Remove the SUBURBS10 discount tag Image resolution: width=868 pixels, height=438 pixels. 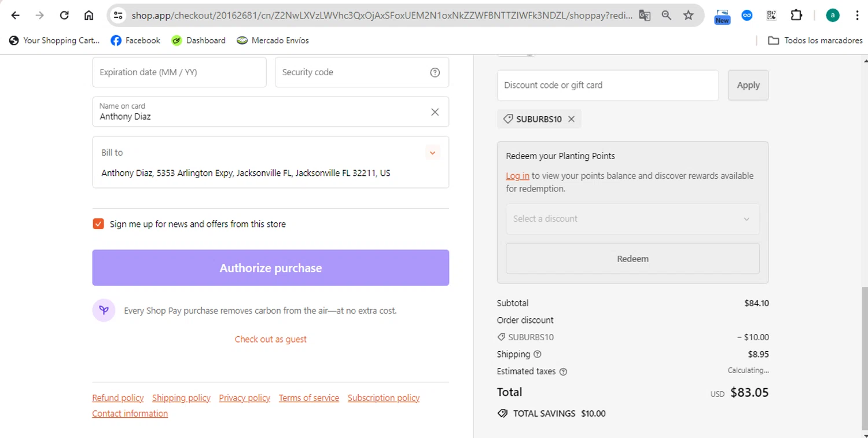click(x=571, y=119)
